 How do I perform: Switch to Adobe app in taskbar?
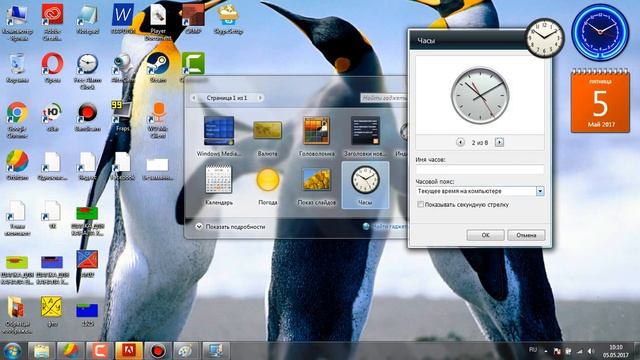129,351
